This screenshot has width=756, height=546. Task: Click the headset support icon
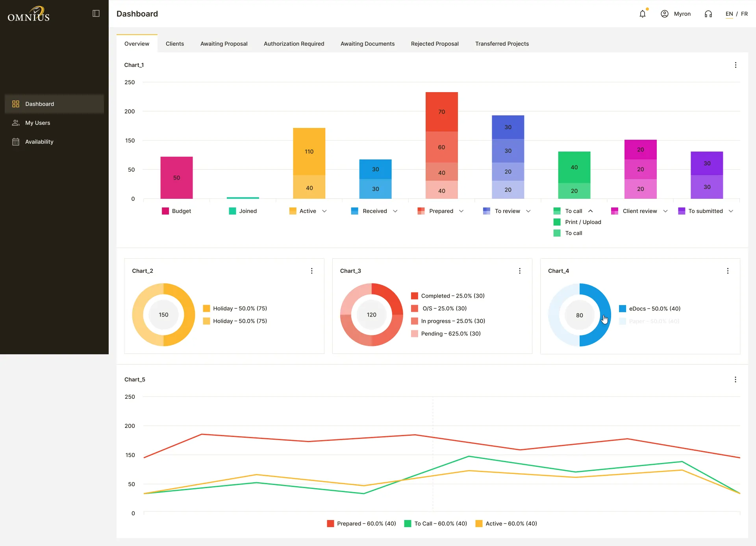point(708,14)
